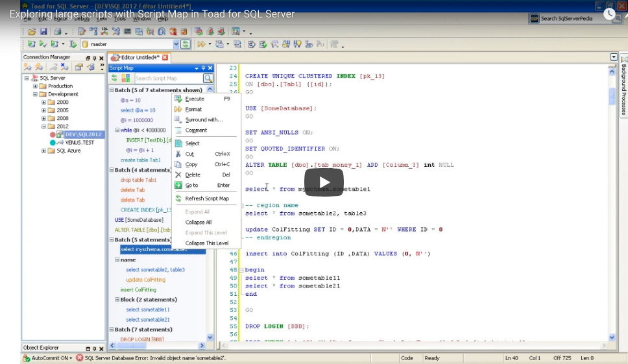Play the video with center play button
The image size is (628, 364).
coord(324,182)
